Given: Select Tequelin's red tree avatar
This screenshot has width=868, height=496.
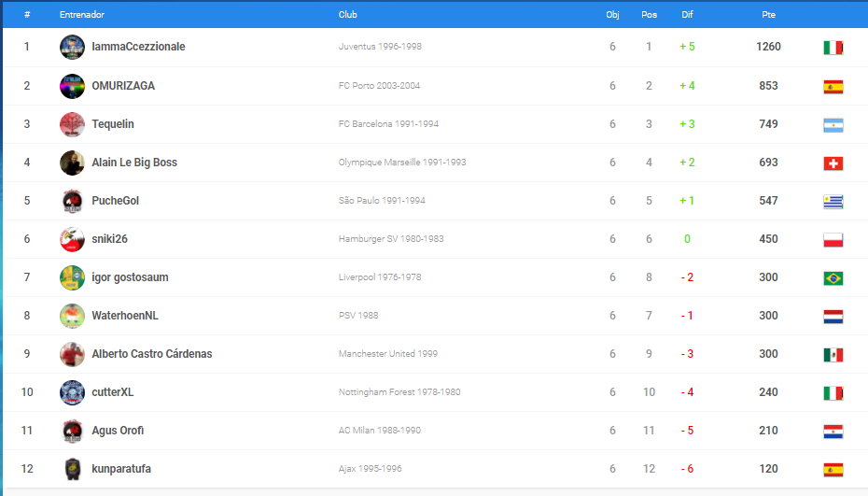Looking at the screenshot, I should 72,124.
